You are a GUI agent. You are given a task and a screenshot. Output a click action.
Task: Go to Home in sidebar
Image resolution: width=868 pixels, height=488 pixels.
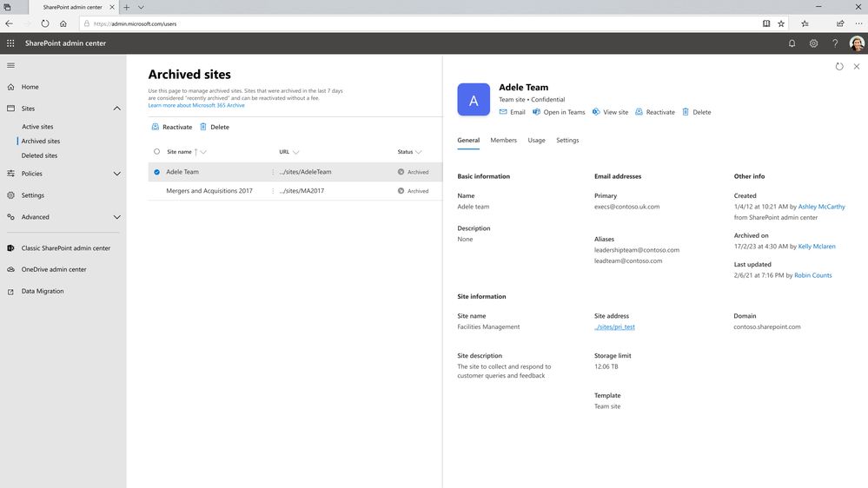(30, 87)
